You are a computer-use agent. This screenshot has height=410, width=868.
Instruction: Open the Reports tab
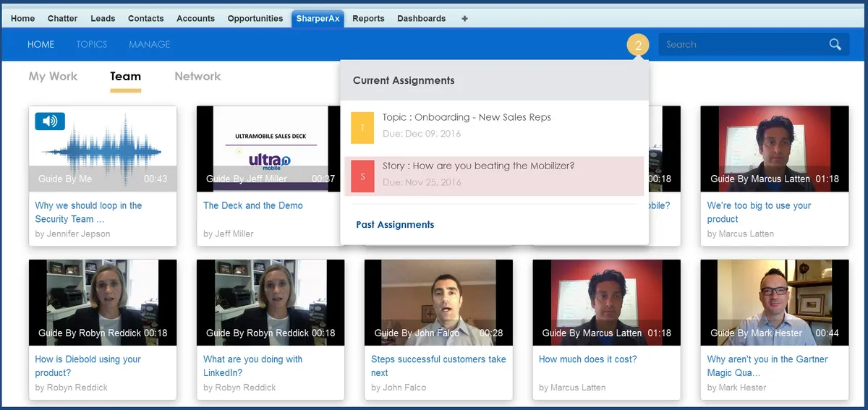tap(369, 19)
